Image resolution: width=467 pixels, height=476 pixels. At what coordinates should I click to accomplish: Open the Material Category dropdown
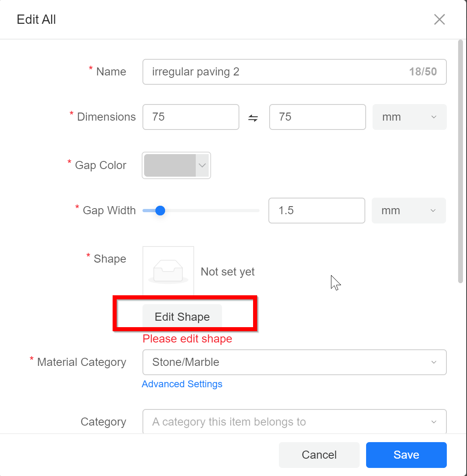294,362
